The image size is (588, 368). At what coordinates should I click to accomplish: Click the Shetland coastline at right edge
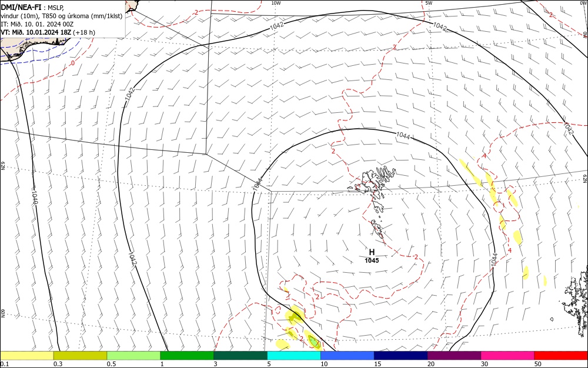(577, 303)
